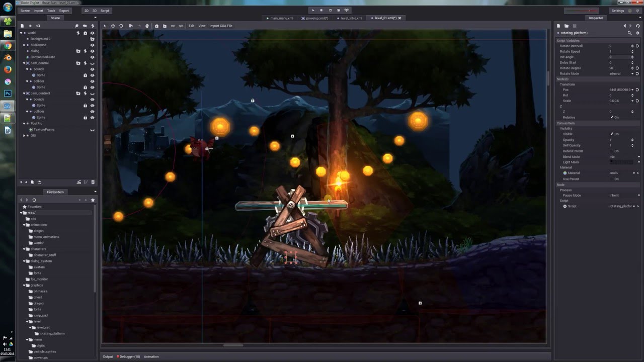Image resolution: width=644 pixels, height=362 pixels.
Task: Open the Import menu
Action: pos(38,11)
